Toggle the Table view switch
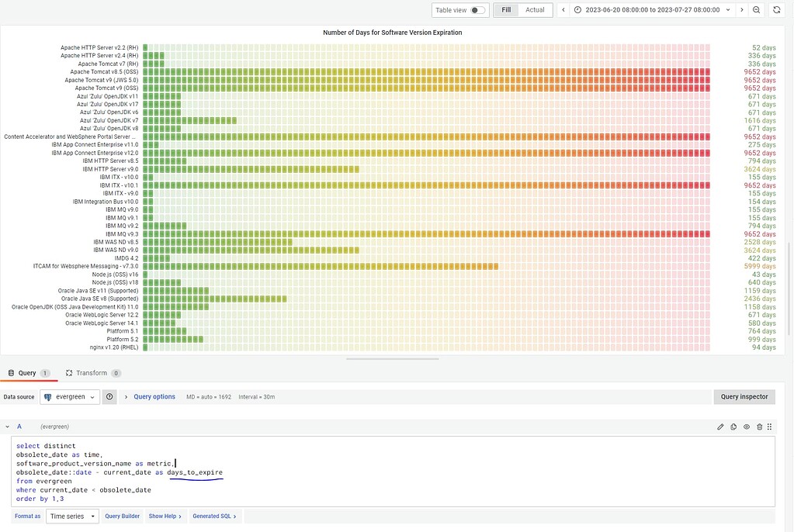 click(477, 9)
